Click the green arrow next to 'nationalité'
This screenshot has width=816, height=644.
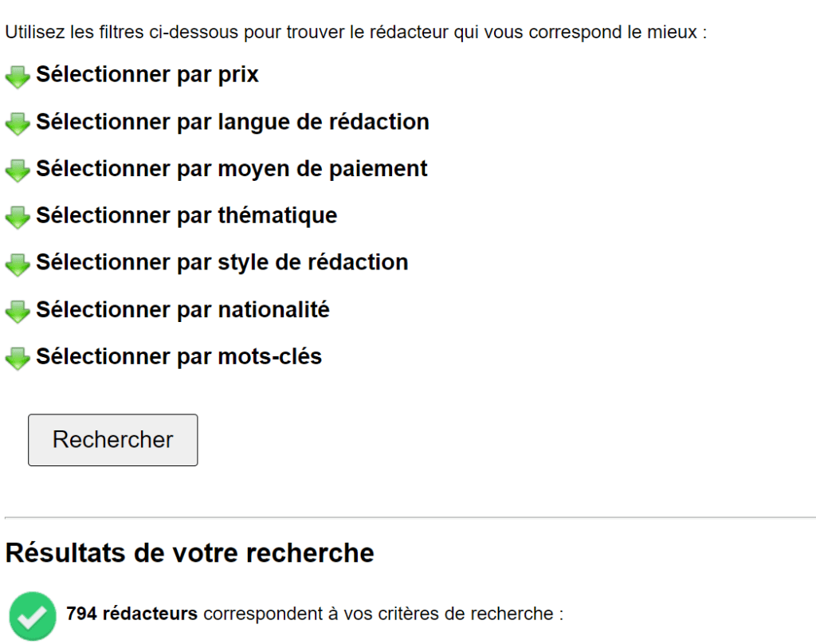[18, 312]
